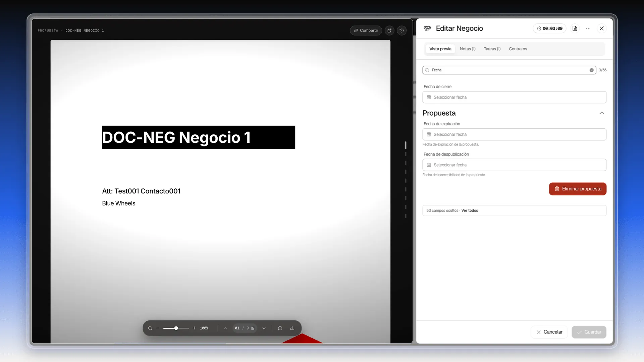This screenshot has height=362, width=644.
Task: Click the first page marker in side navigation
Action: coord(406,145)
